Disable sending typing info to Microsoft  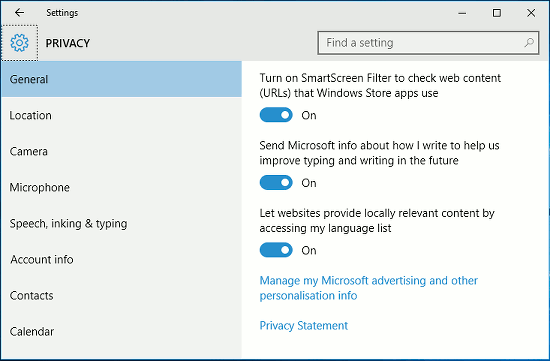276,183
